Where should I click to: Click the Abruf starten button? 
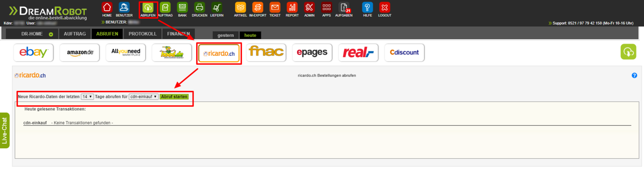click(174, 97)
